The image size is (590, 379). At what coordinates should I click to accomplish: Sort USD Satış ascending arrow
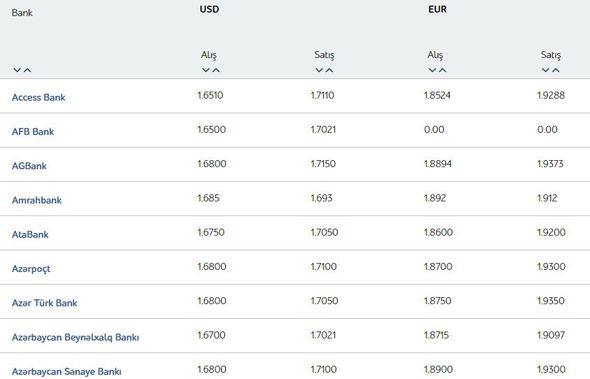[329, 70]
